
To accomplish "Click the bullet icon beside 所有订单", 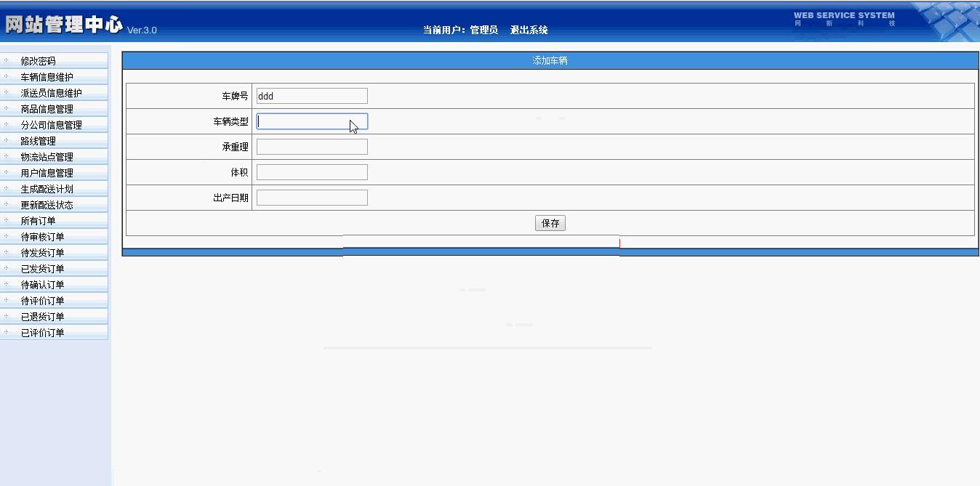I will (6, 221).
